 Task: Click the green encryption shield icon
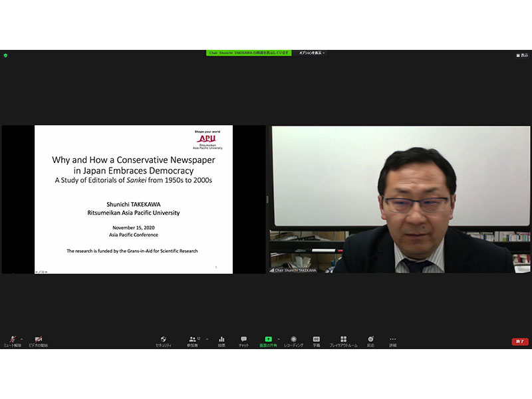pos(5,55)
